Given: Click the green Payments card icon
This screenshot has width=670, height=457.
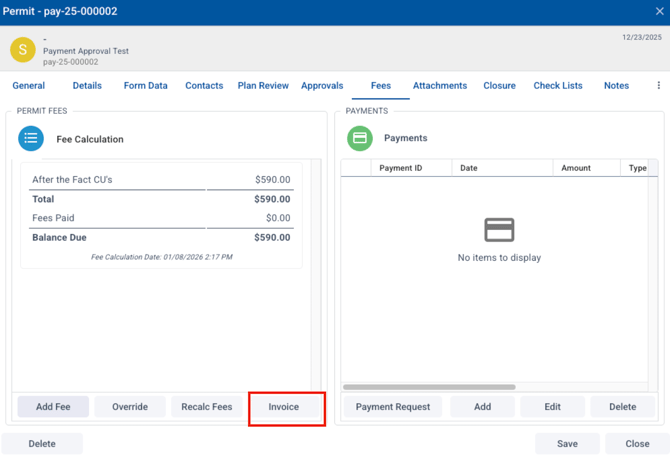Looking at the screenshot, I should (360, 138).
